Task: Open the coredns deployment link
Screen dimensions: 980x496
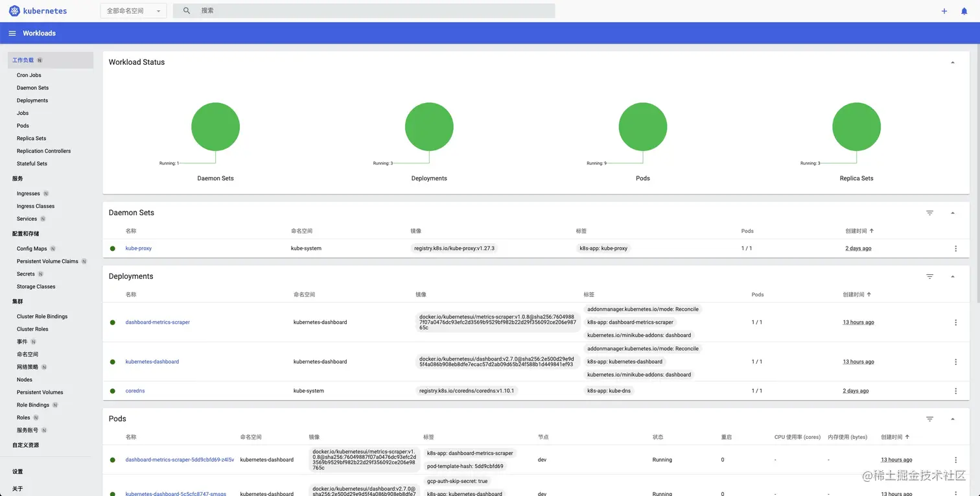Action: click(135, 391)
